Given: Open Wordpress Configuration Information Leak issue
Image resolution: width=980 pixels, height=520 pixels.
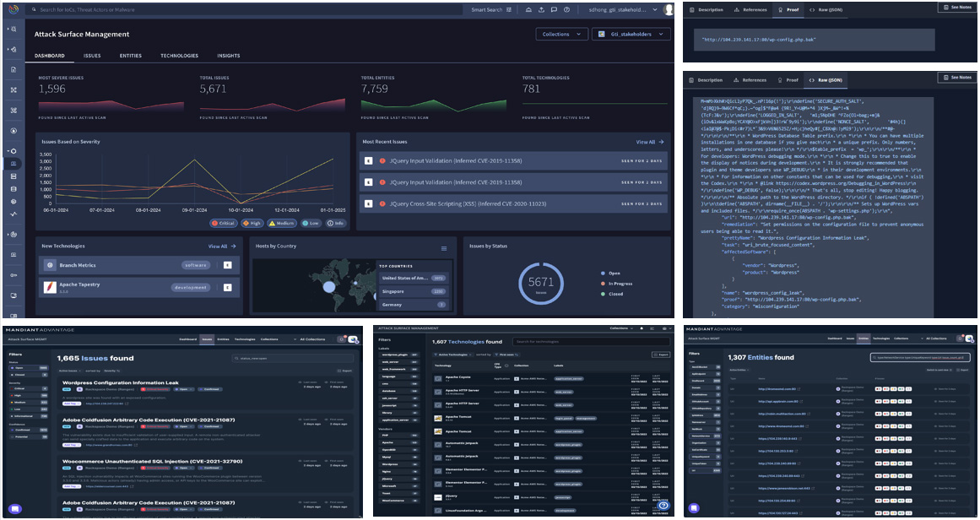Looking at the screenshot, I should point(121,382).
